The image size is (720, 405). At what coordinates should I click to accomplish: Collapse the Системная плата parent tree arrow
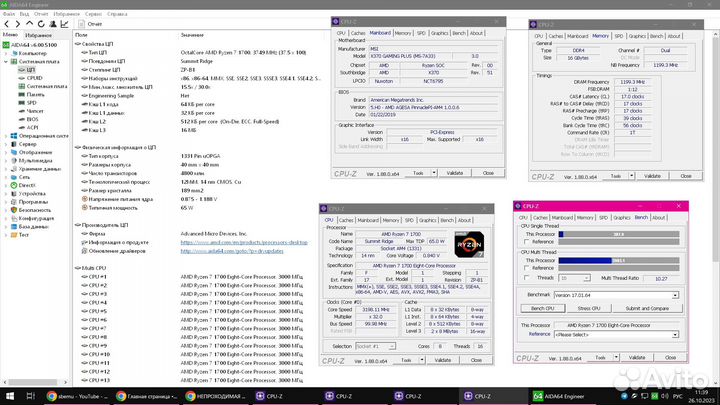coord(6,62)
